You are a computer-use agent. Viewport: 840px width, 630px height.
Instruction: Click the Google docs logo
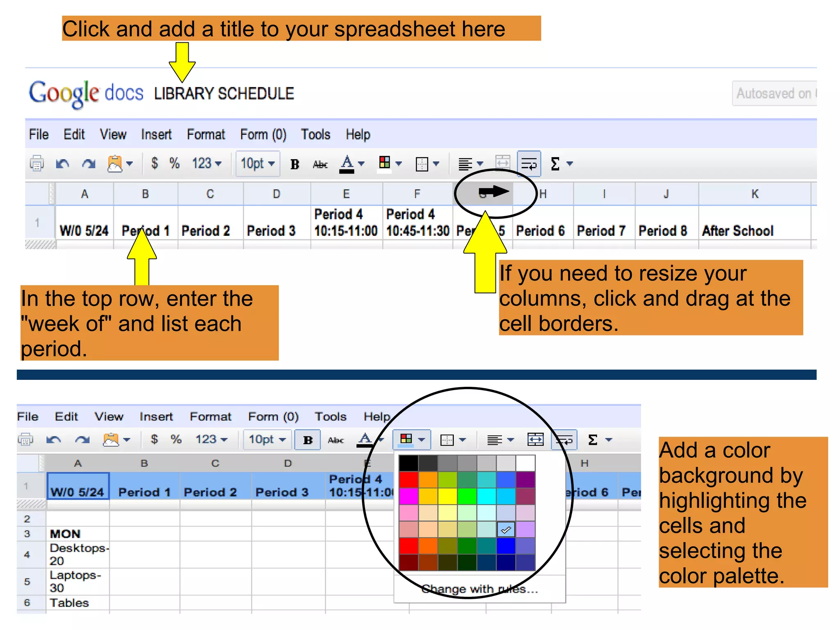tap(86, 94)
